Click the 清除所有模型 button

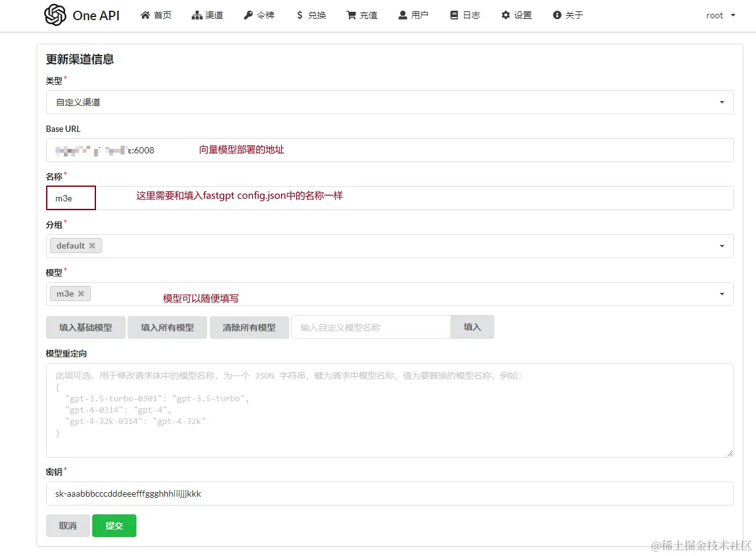[249, 328]
